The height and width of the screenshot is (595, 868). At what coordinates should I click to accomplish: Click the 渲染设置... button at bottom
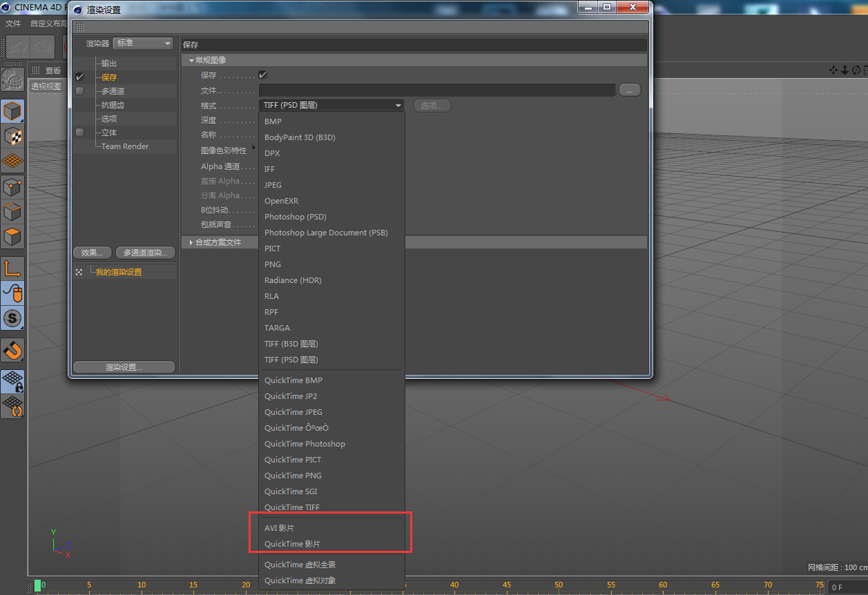pos(124,367)
